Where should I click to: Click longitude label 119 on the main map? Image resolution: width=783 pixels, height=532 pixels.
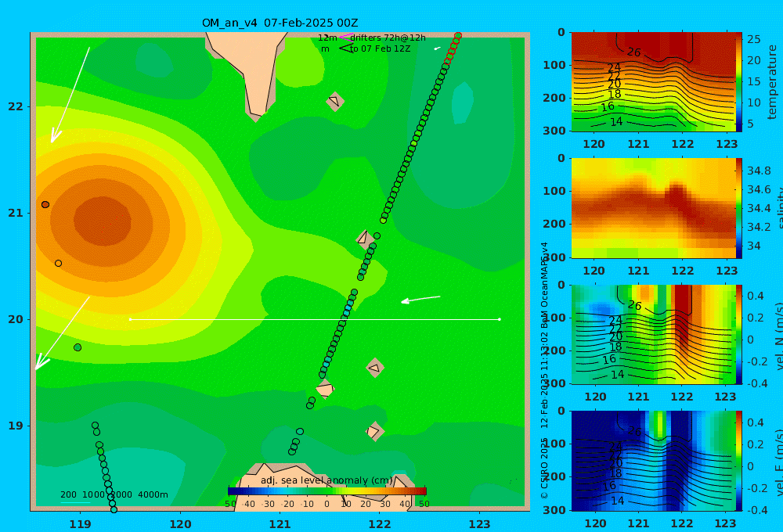(80, 524)
